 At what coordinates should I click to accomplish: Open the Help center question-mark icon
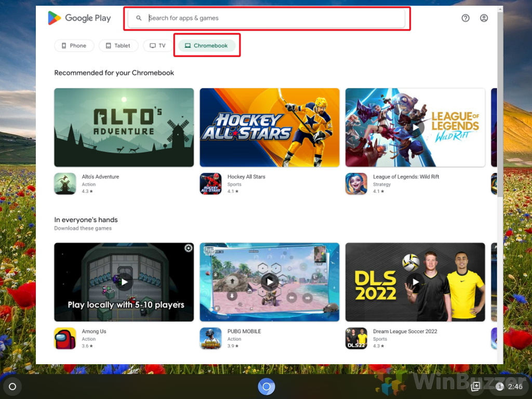pyautogui.click(x=465, y=18)
